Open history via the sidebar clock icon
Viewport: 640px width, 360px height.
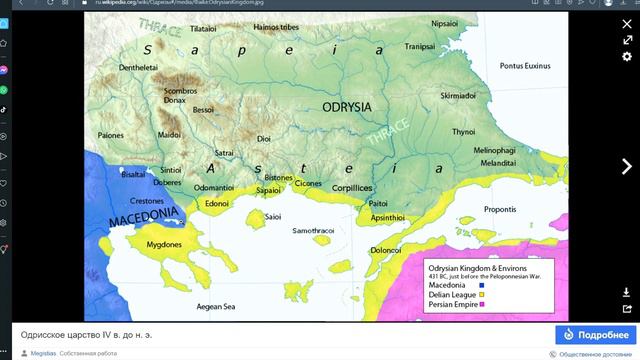3,203
